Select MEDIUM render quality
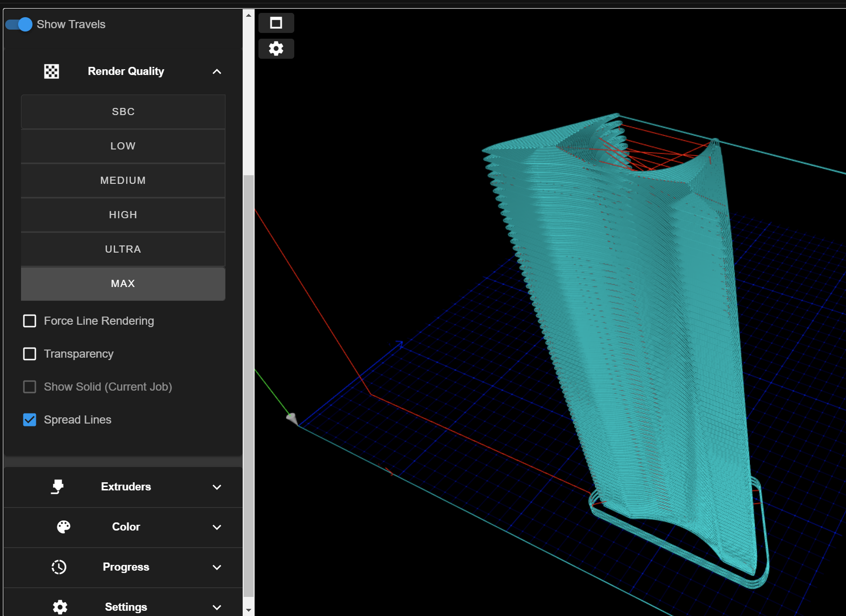Screen dimensions: 846x616 point(123,181)
